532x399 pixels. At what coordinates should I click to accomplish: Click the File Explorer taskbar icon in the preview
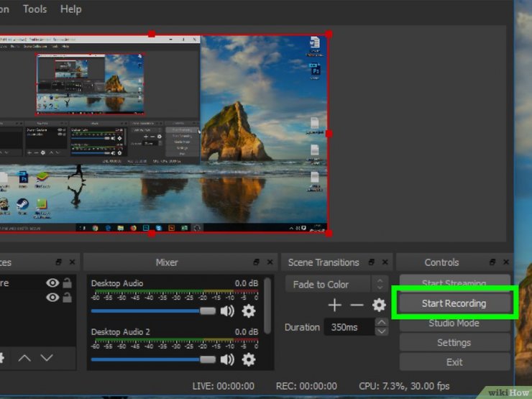pos(121,228)
